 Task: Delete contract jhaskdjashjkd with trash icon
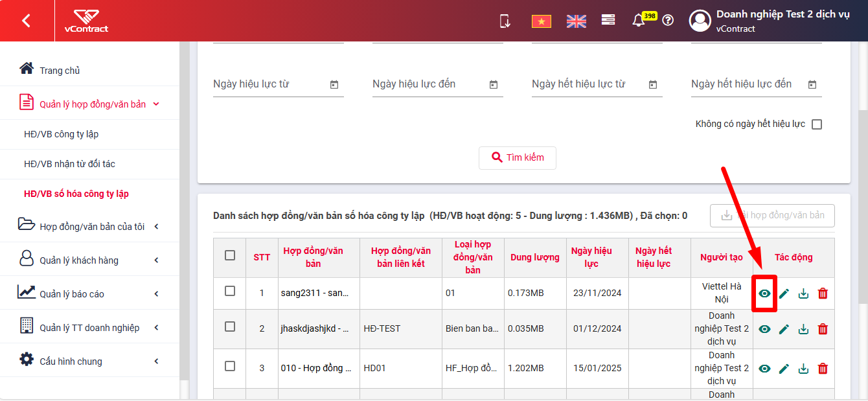tap(823, 329)
